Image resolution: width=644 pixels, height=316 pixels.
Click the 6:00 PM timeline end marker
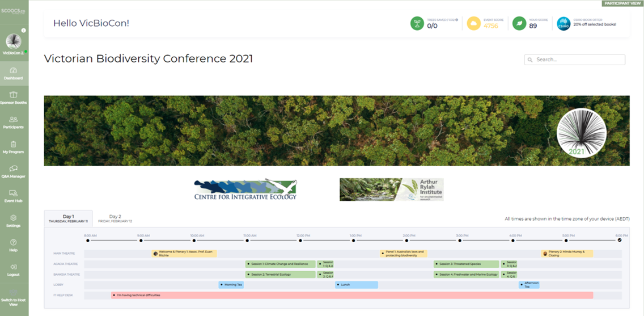[620, 241]
